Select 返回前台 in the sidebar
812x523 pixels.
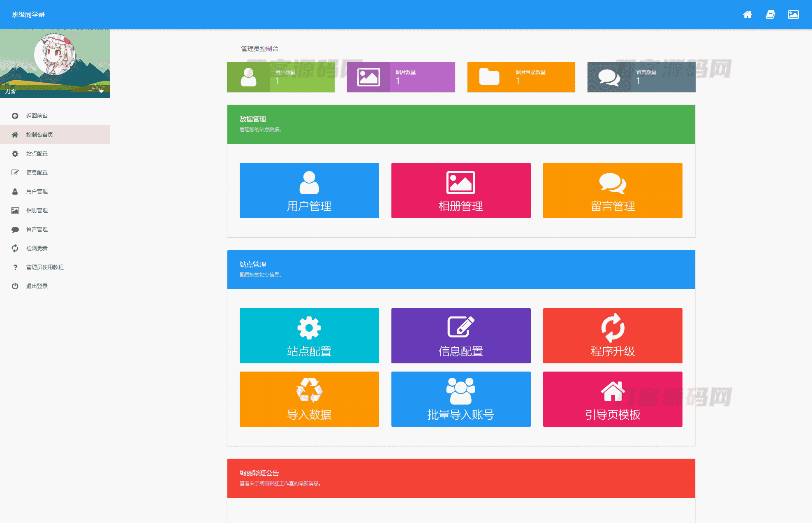point(37,116)
